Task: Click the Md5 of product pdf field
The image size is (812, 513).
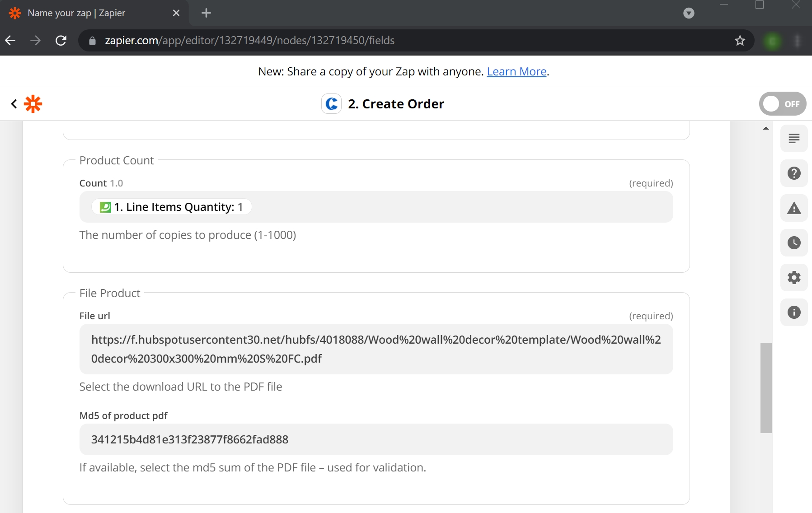Action: tap(376, 439)
